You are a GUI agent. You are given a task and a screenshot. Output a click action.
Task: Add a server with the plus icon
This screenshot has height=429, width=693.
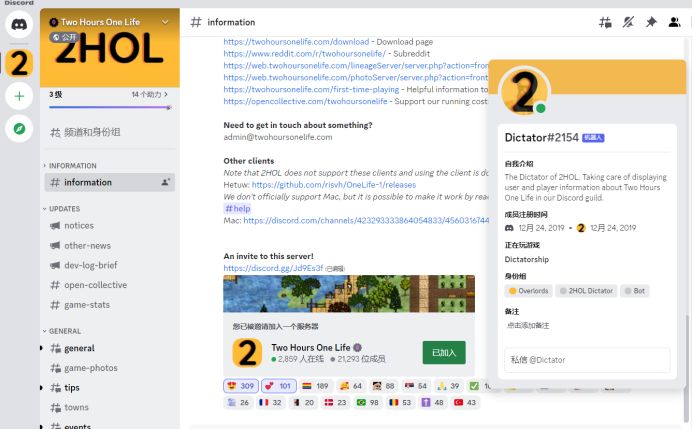19,96
